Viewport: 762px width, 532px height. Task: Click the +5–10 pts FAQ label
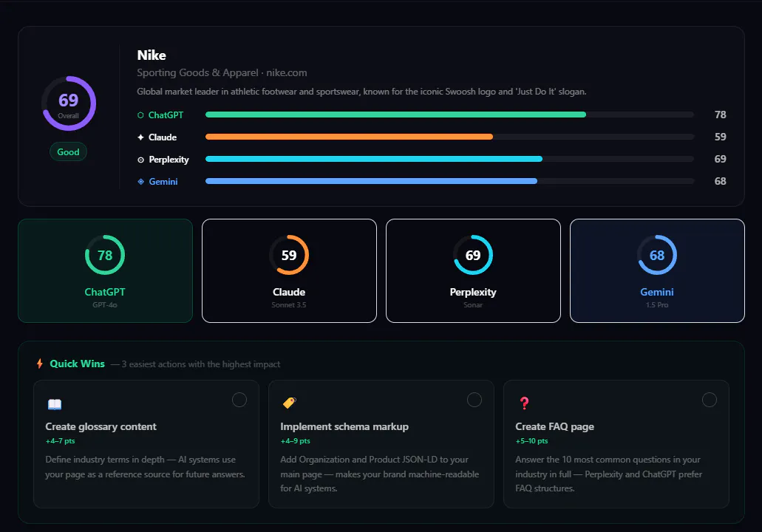531,440
